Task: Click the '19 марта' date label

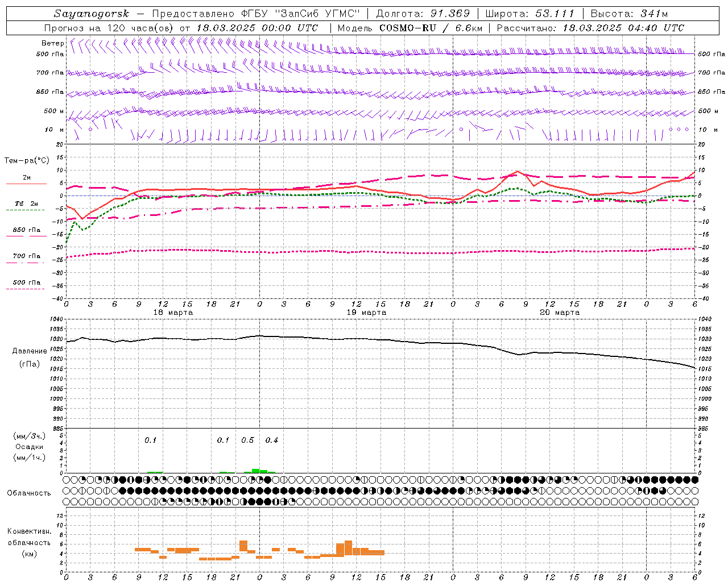Action: pyautogui.click(x=366, y=313)
